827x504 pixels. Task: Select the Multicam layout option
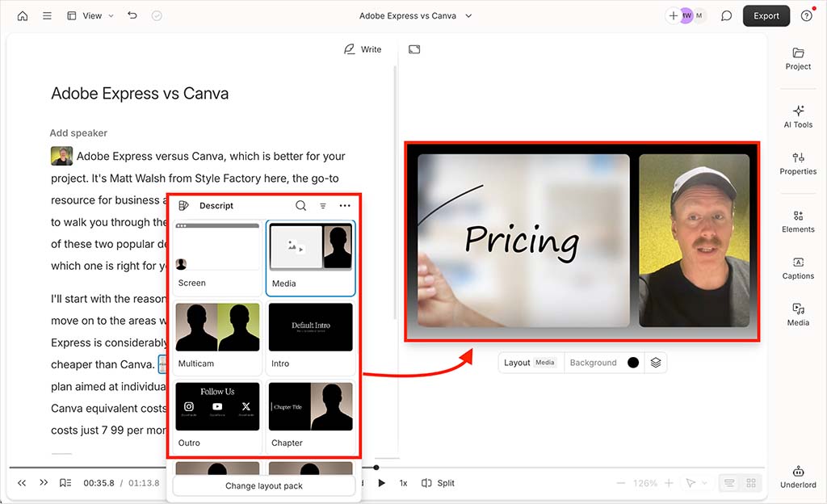click(217, 327)
